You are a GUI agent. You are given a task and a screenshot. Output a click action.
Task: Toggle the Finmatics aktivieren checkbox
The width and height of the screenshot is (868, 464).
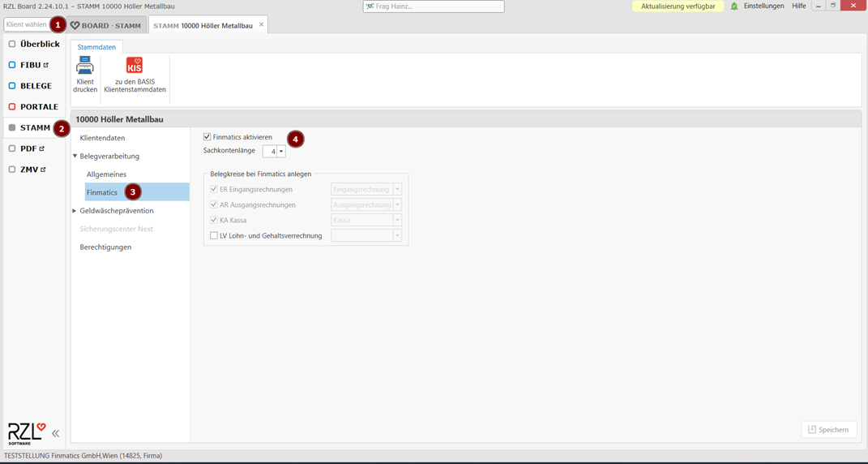click(207, 137)
